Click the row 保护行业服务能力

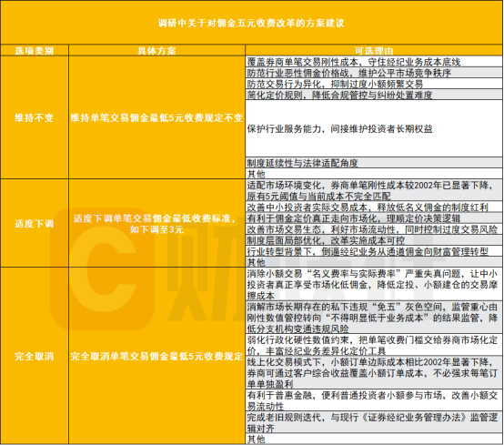tap(374, 128)
